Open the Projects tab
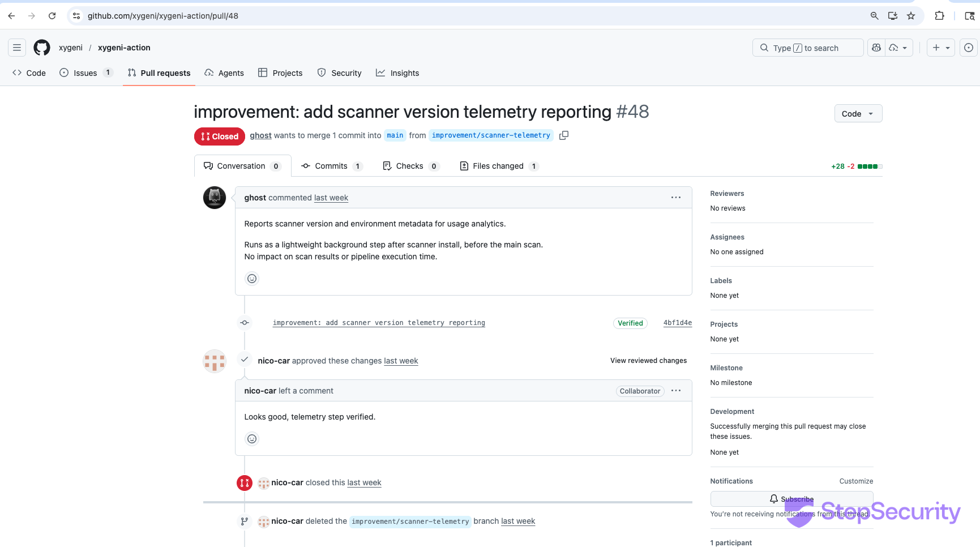980x547 pixels. point(280,73)
